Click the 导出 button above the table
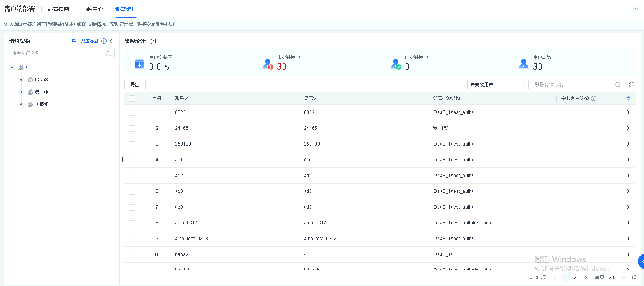The height and width of the screenshot is (286, 644). click(x=135, y=85)
